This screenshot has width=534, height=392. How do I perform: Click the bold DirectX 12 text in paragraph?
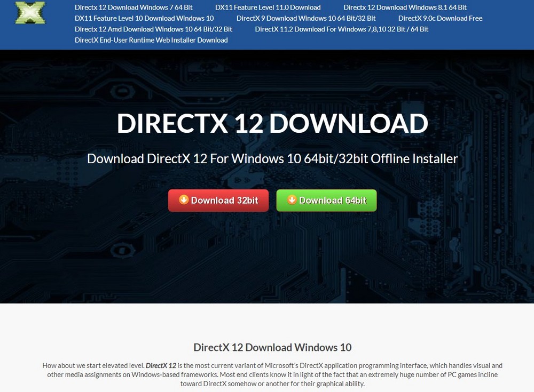click(x=161, y=365)
